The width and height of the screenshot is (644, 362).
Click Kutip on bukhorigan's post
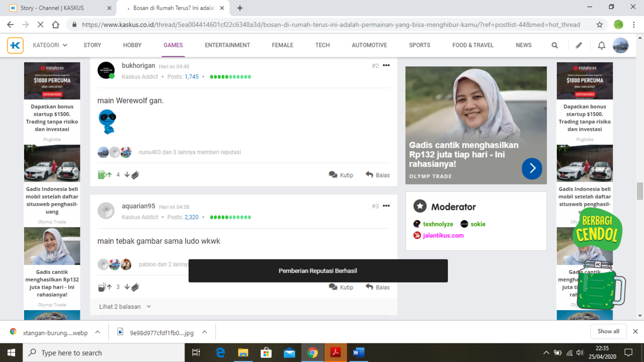click(x=341, y=175)
